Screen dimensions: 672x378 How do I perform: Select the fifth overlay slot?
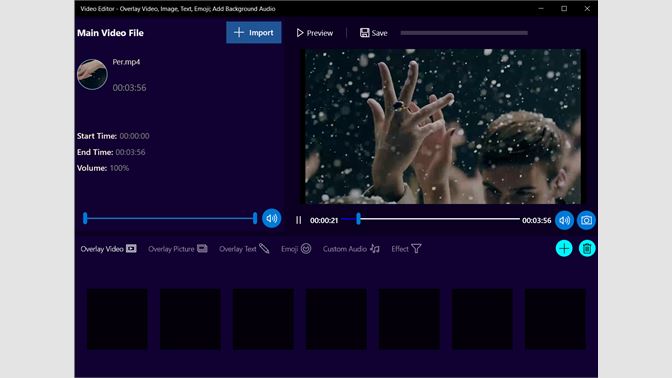click(409, 319)
